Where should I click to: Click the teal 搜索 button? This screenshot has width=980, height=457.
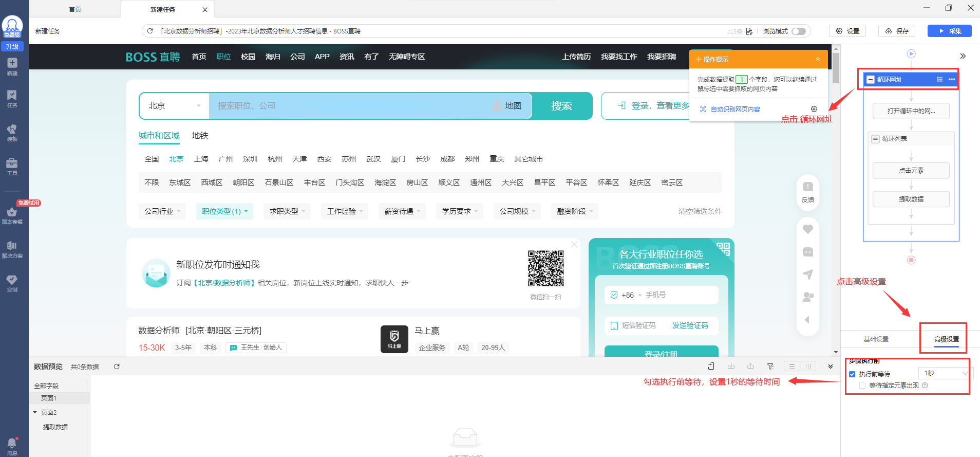coord(561,106)
